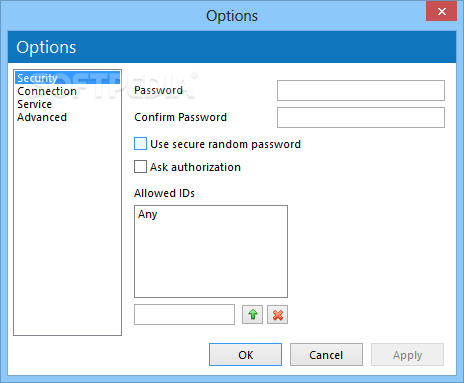Click the green up-arrow add ID icon
The image size is (464, 383).
click(252, 314)
